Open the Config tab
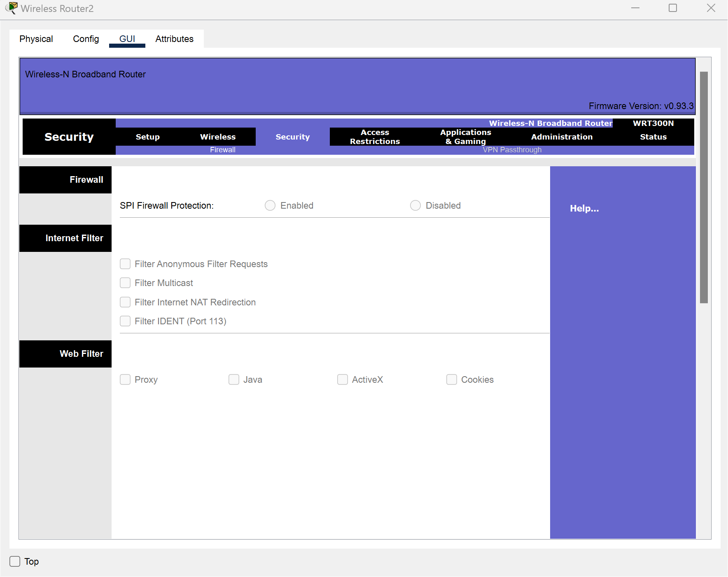The height and width of the screenshot is (577, 728). 86,39
